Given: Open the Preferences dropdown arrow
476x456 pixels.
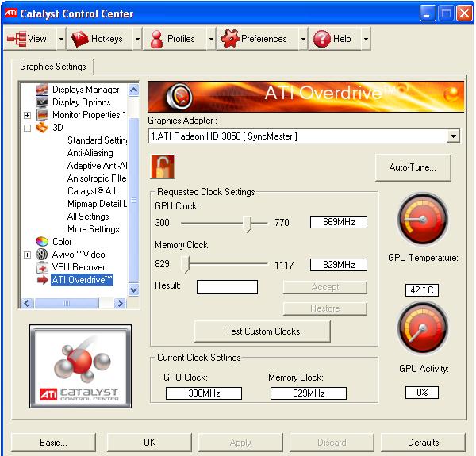Looking at the screenshot, I should point(303,39).
